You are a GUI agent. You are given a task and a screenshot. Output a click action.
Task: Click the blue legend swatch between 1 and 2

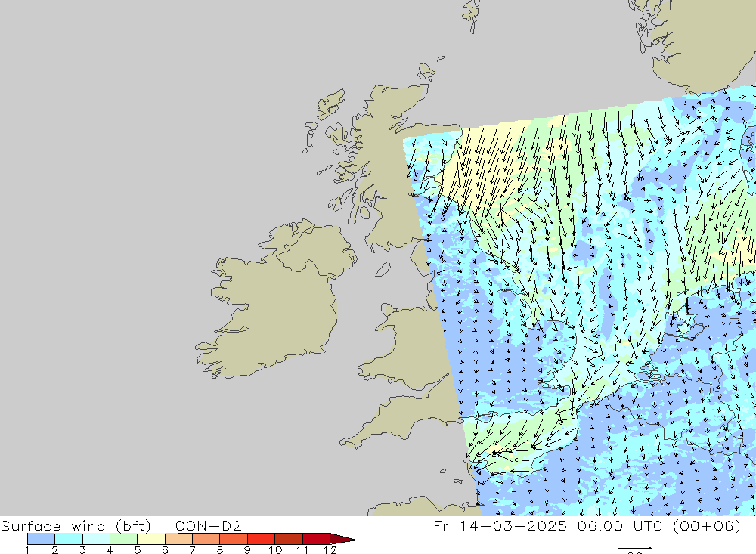41,539
